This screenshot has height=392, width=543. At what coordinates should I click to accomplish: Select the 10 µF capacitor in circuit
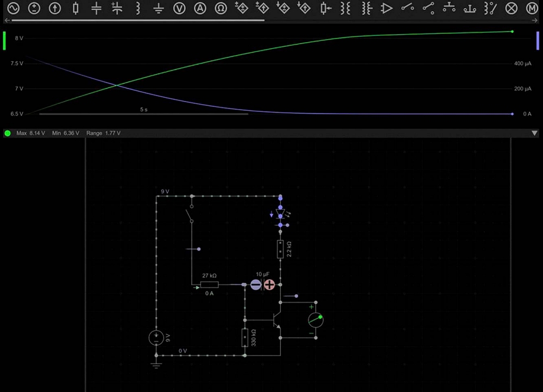point(263,284)
